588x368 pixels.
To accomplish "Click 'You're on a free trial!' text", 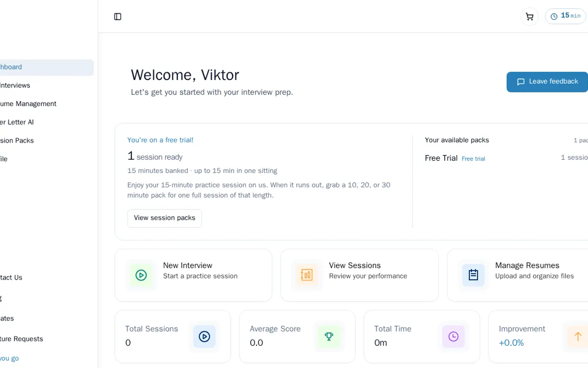I will pyautogui.click(x=160, y=140).
